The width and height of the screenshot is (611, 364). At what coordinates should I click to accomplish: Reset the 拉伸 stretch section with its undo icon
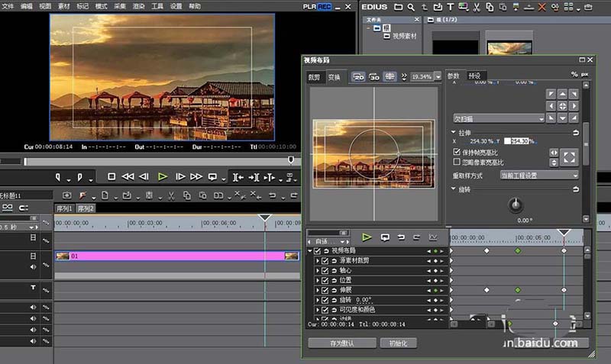coord(575,133)
